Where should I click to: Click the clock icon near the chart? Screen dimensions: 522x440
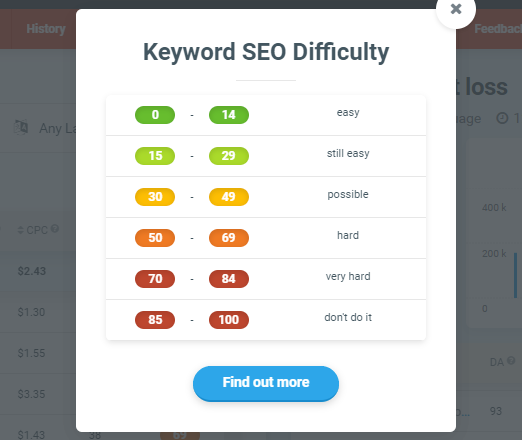click(x=502, y=118)
